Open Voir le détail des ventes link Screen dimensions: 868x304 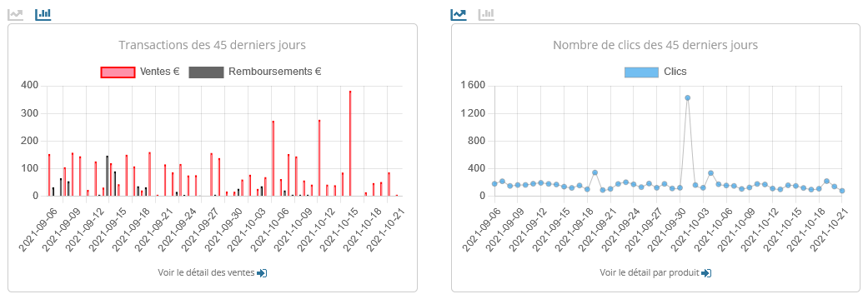207,272
